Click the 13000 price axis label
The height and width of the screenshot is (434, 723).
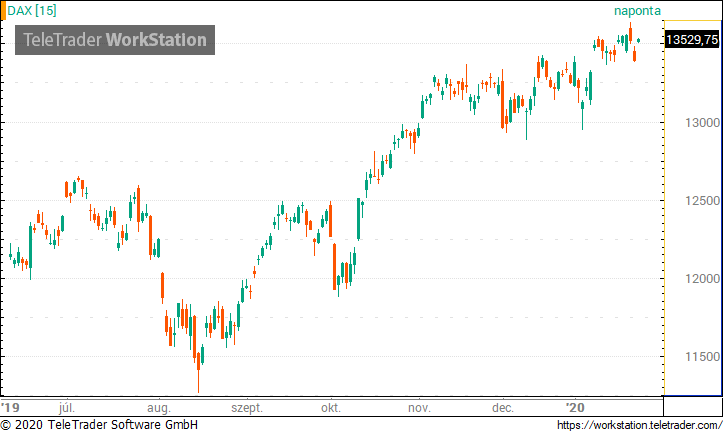702,123
